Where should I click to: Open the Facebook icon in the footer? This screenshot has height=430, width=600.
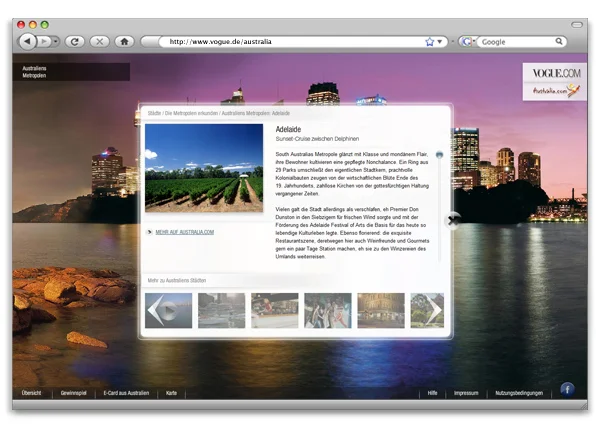567,388
